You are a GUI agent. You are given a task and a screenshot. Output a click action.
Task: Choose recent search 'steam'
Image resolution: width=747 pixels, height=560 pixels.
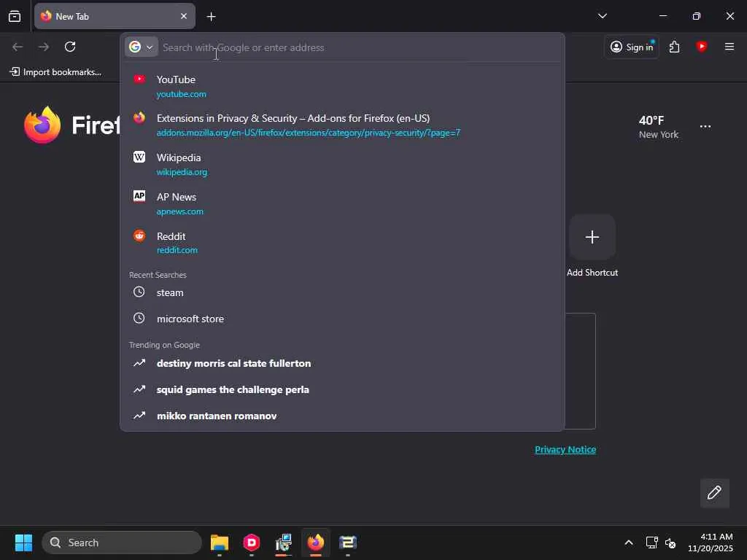(343, 292)
